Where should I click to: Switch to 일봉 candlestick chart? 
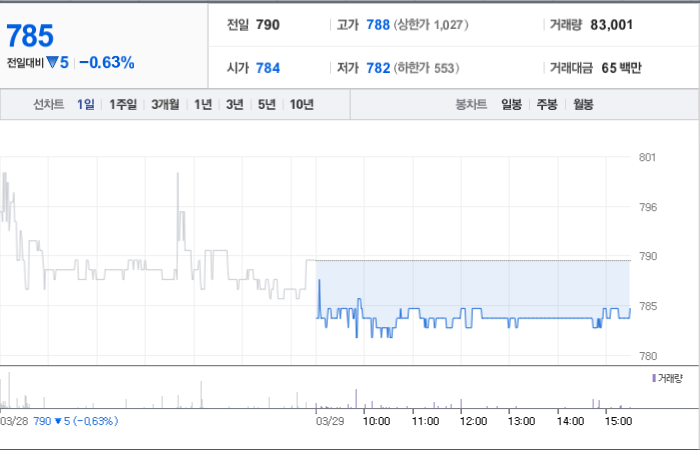click(x=511, y=104)
